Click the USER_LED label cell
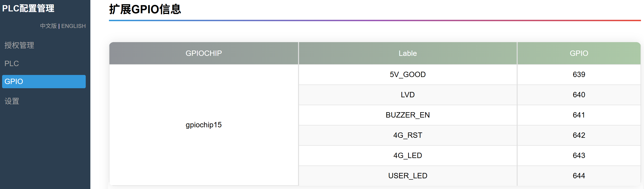Screen dimensions: 644x189 click(407, 176)
